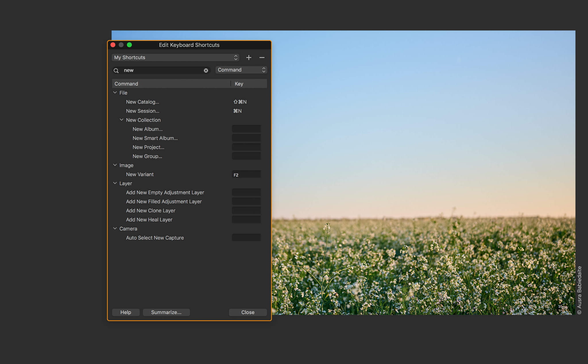Click the flower field photo in the viewer
The width and height of the screenshot is (588, 364).
[423, 173]
